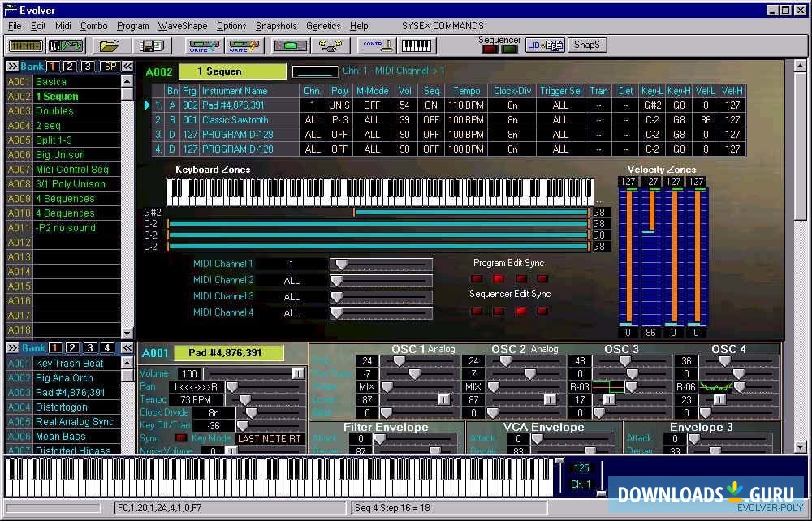This screenshot has width=812, height=521.
Task: Toggle the first Program Edit Sync LED
Action: 477,278
